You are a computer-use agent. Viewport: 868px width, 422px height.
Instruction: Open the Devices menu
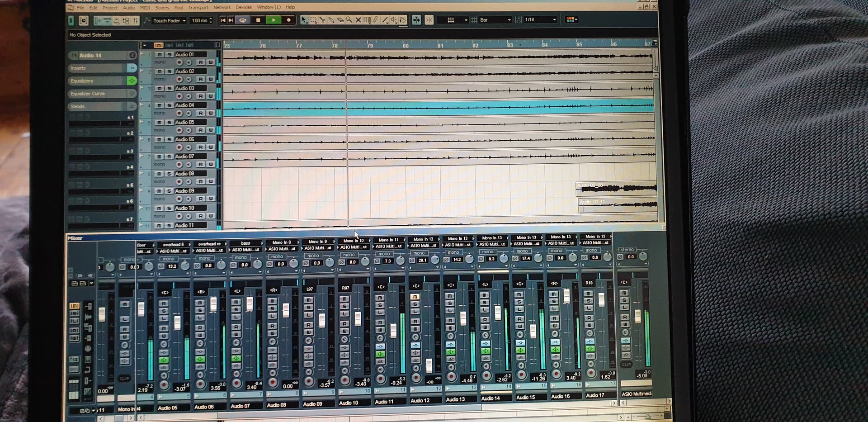pos(244,7)
